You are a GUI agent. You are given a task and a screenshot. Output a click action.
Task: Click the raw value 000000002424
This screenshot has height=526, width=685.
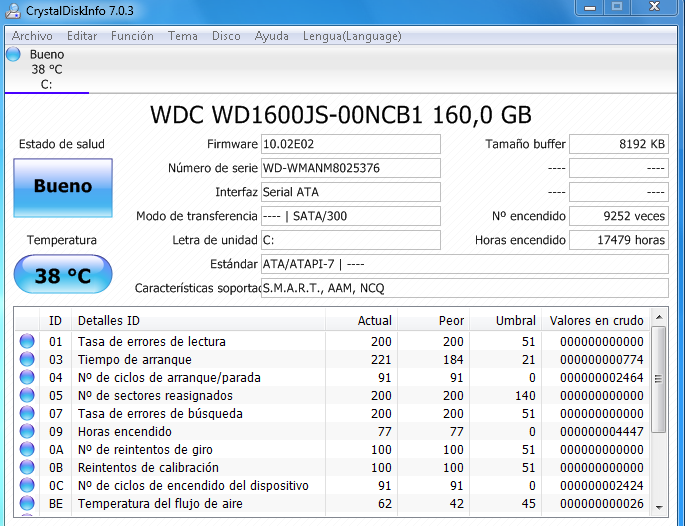[x=602, y=485]
